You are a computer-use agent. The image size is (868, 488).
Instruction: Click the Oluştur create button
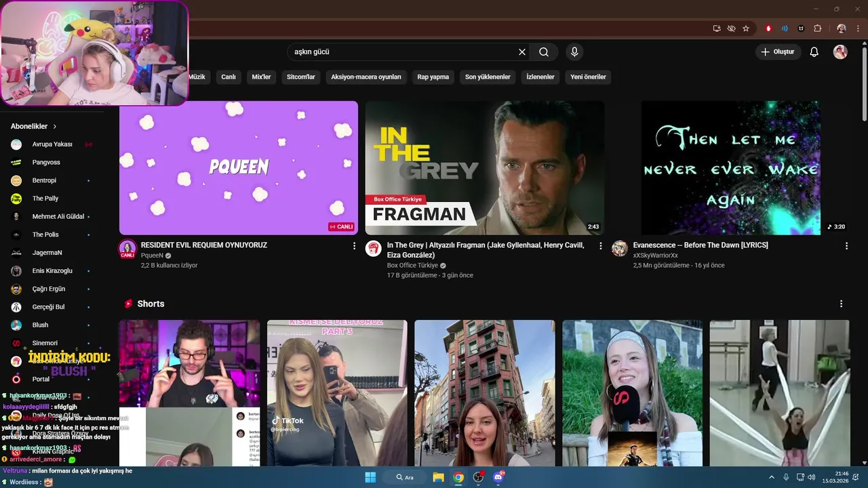tap(778, 52)
